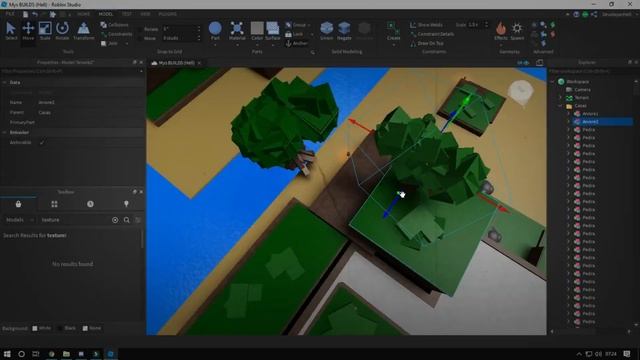Open the Part type dropdown arrow
The height and width of the screenshot is (360, 640).
(x=215, y=44)
